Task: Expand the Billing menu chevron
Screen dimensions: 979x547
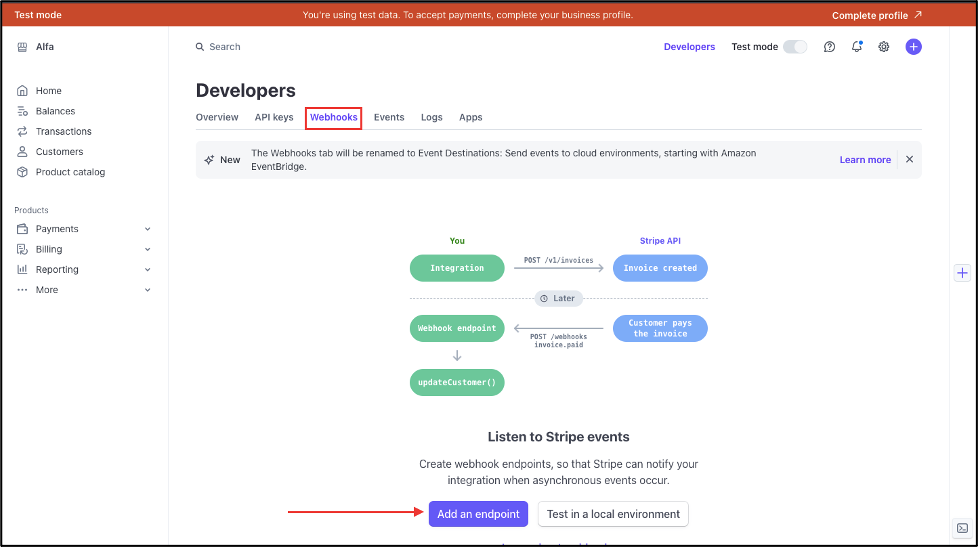Action: coord(147,249)
